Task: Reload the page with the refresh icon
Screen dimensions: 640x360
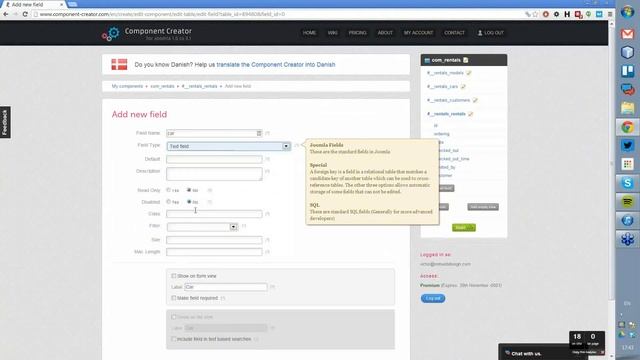Action: [25, 14]
